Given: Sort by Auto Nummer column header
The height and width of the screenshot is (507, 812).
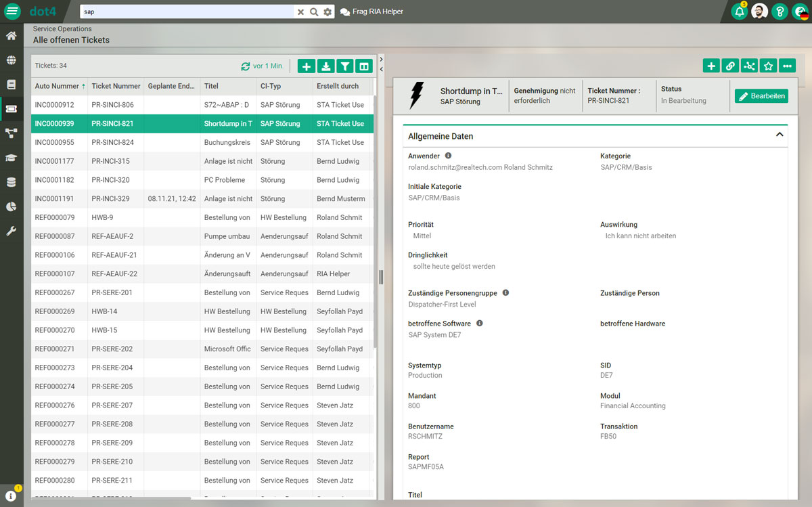Looking at the screenshot, I should pyautogui.click(x=54, y=86).
